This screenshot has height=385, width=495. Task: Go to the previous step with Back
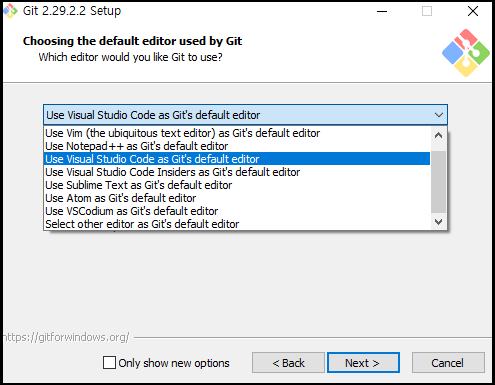[288, 363]
